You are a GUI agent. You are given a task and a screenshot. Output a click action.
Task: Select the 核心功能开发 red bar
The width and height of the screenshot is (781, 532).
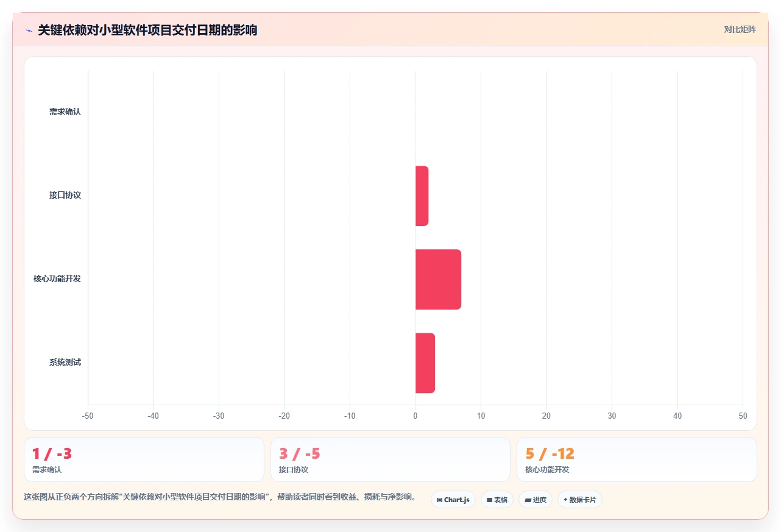point(438,279)
